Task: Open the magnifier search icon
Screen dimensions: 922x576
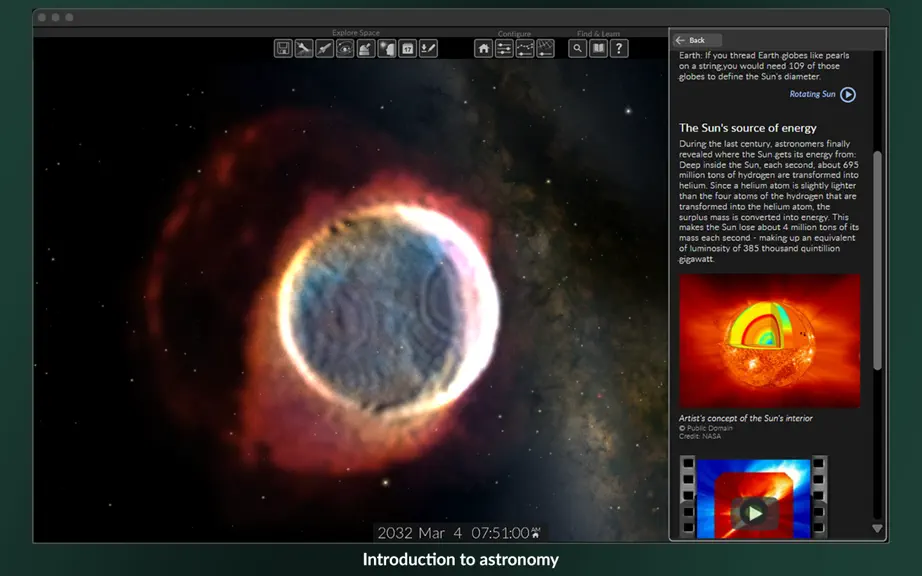Action: [x=577, y=48]
